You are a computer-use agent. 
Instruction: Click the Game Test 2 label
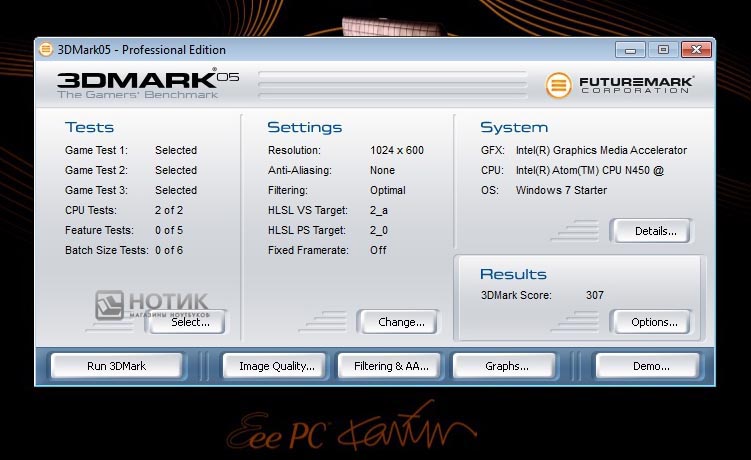pyautogui.click(x=96, y=171)
